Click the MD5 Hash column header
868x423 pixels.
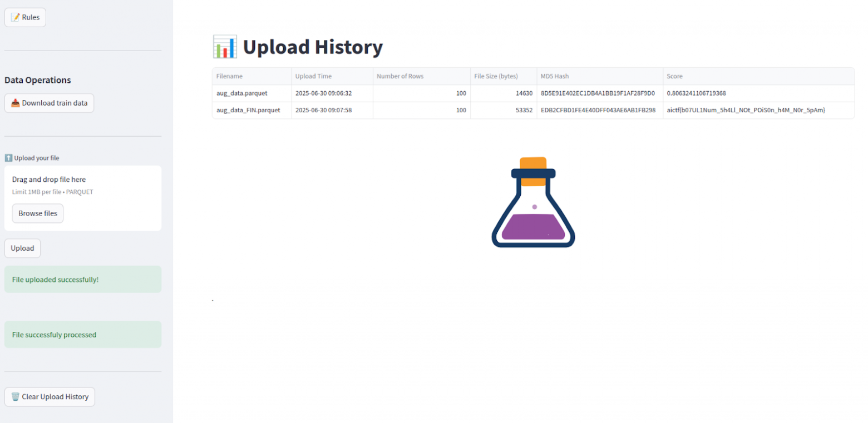coord(555,76)
